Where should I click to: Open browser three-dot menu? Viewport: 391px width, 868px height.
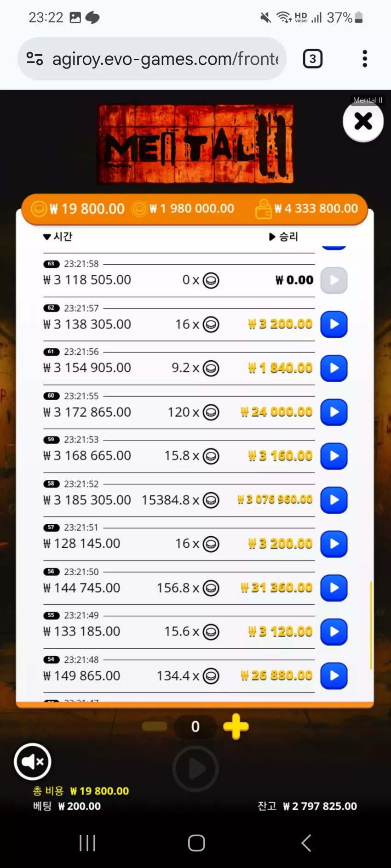(x=365, y=59)
